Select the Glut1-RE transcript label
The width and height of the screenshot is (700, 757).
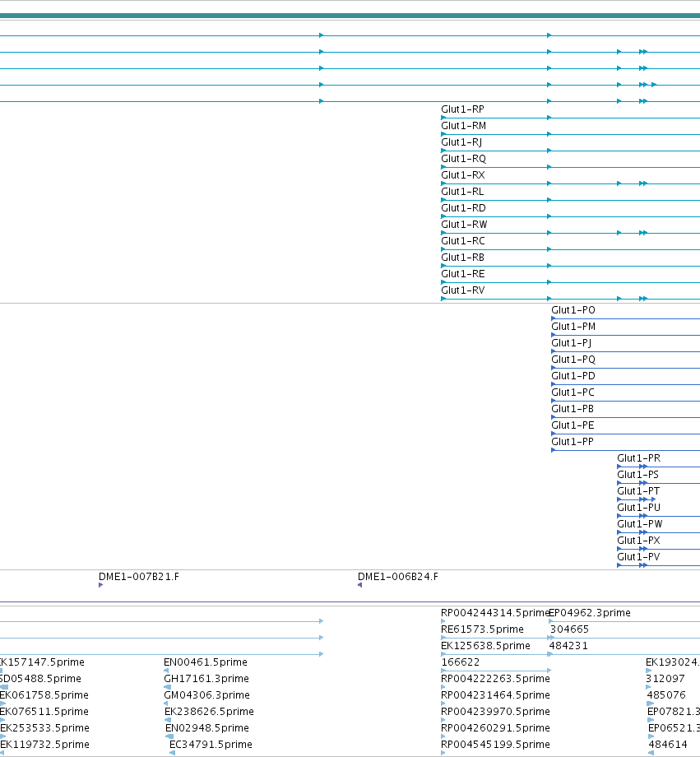pos(463,274)
